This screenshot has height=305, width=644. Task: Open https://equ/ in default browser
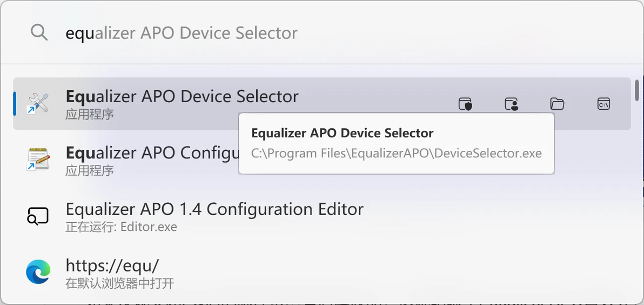(x=112, y=266)
